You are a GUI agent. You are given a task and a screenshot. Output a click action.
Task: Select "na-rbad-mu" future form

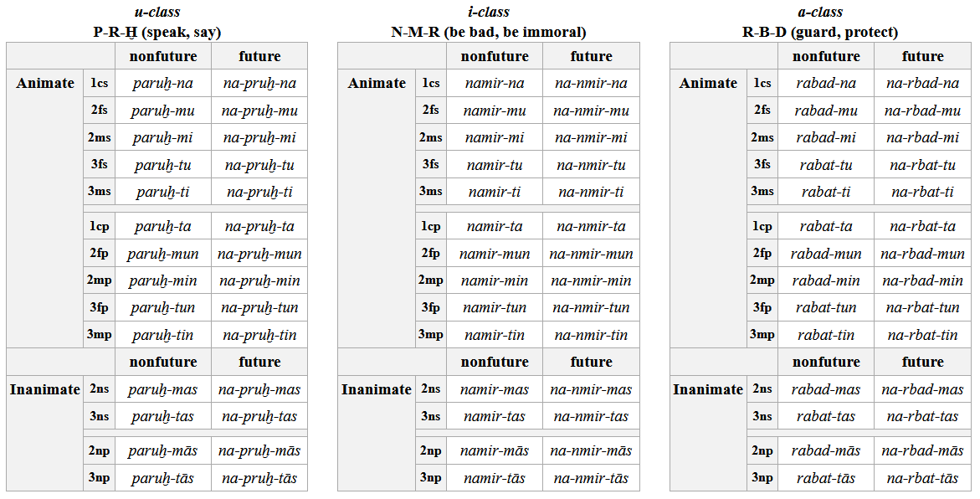tap(922, 111)
